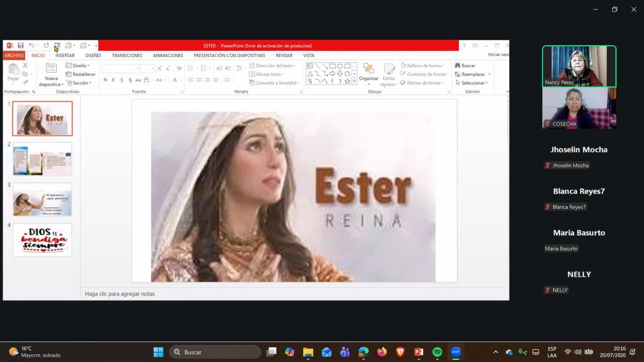Open the Sección dropdown
644x362 pixels.
tap(78, 83)
